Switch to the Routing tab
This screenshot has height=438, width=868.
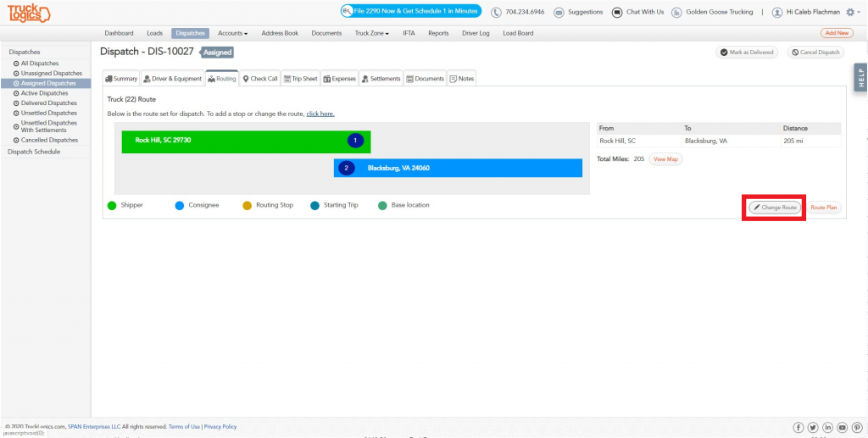tap(222, 79)
